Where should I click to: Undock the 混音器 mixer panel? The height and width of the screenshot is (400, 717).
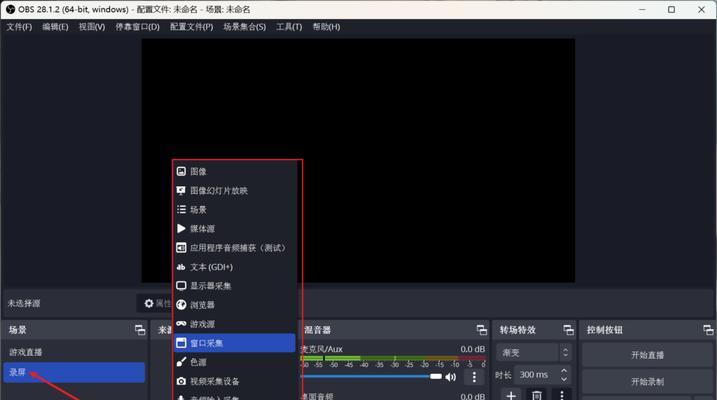coord(482,330)
